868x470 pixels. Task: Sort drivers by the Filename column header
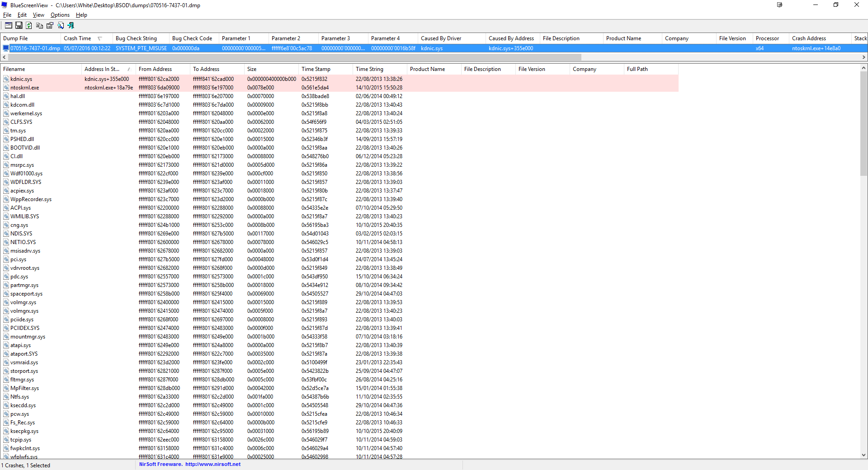pyautogui.click(x=41, y=69)
